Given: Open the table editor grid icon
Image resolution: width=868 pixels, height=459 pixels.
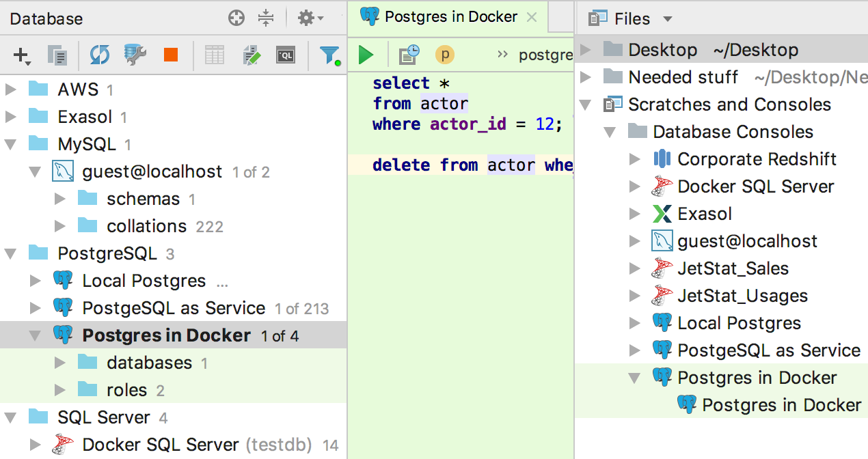Looking at the screenshot, I should 215,55.
